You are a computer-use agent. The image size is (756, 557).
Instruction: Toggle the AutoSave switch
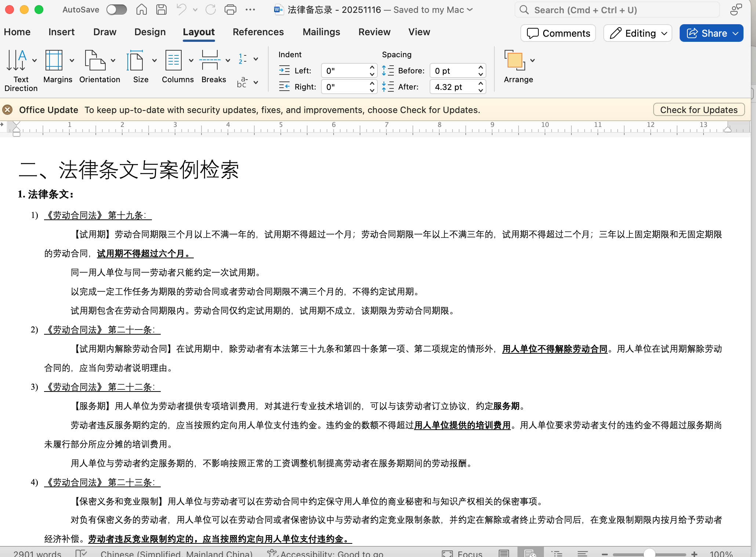(116, 10)
